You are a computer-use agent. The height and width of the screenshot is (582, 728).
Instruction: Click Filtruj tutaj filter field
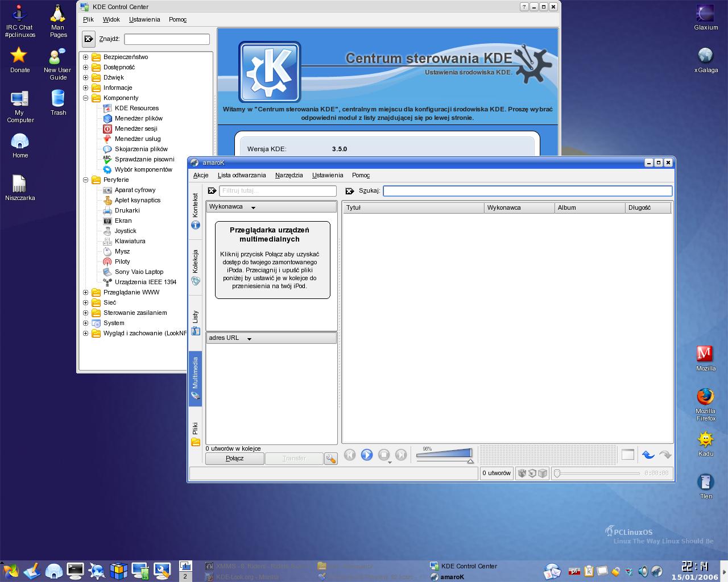click(278, 191)
